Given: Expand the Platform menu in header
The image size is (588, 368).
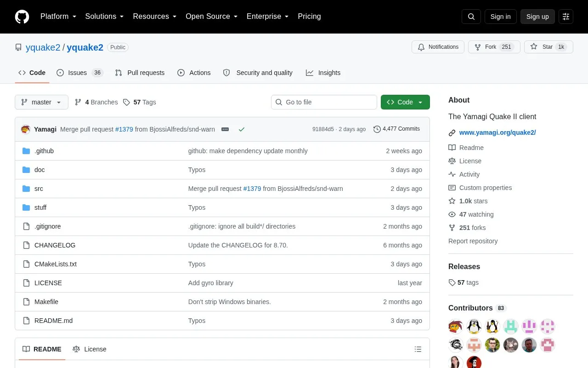Looking at the screenshot, I should (58, 17).
